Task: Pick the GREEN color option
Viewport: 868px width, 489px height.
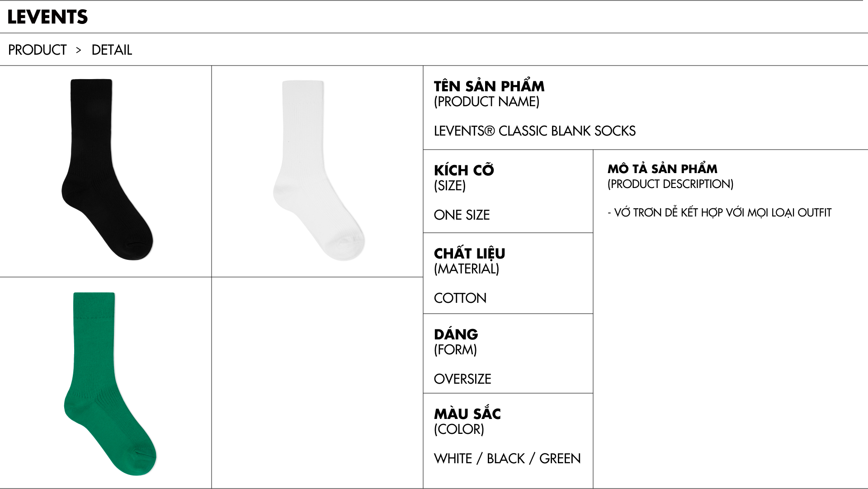Action: tap(560, 459)
